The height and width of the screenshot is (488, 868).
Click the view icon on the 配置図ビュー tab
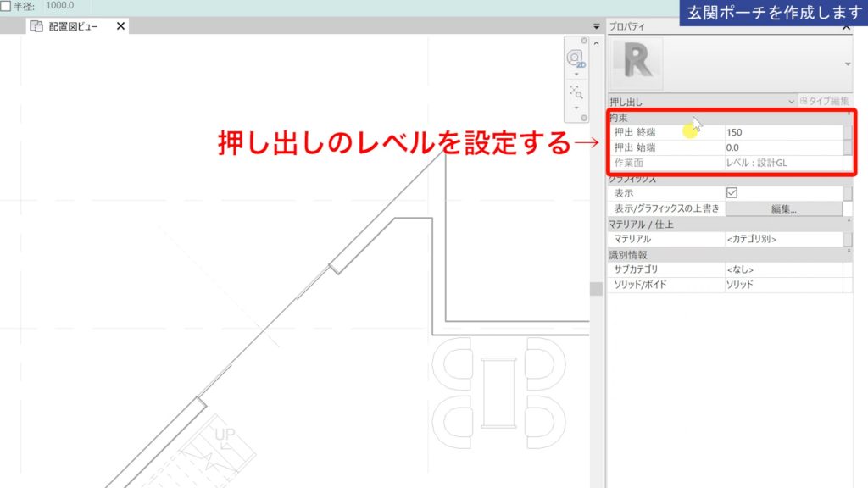click(x=36, y=26)
